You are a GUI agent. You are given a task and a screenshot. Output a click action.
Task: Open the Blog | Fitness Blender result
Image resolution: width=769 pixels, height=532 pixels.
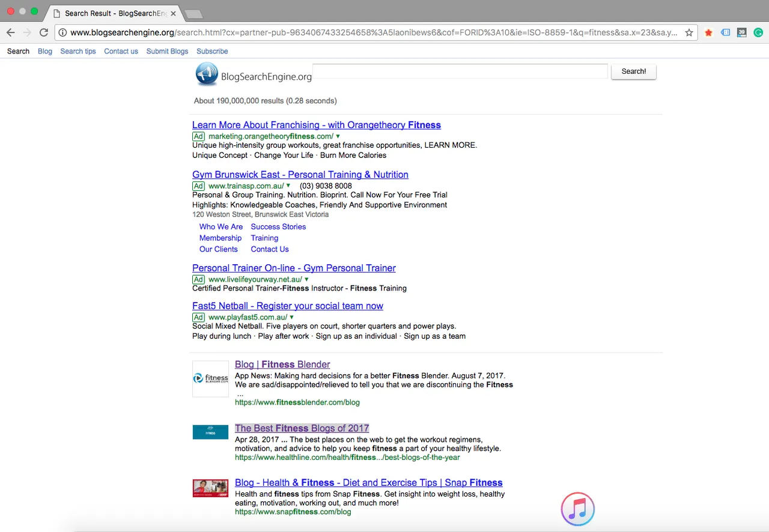pos(282,364)
